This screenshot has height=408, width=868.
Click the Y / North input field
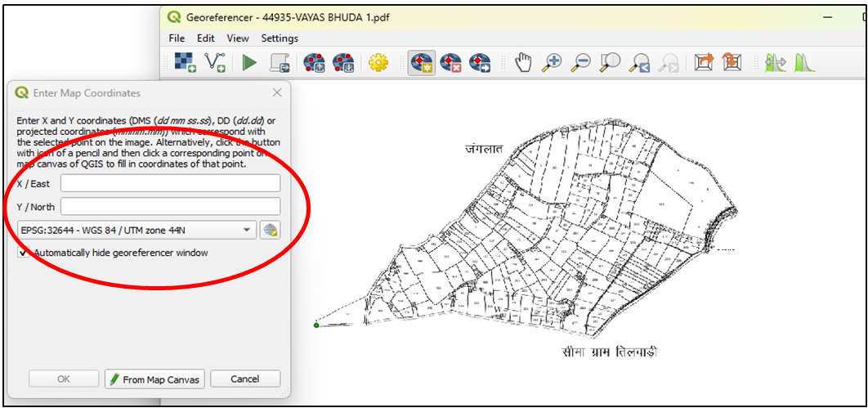(x=170, y=206)
